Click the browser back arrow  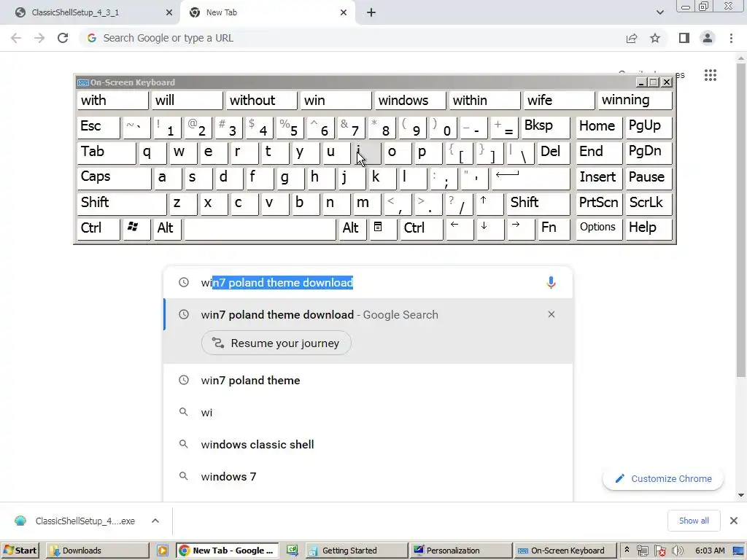tap(16, 38)
